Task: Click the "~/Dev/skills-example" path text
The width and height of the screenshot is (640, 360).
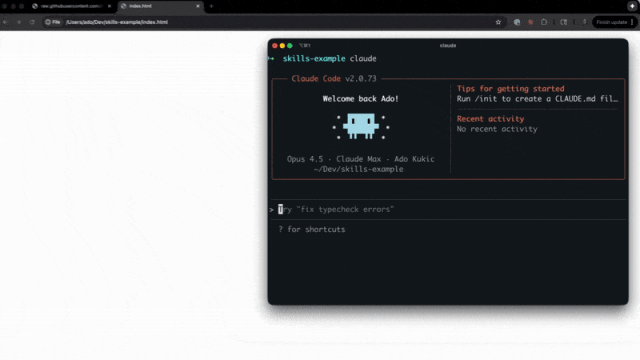Action: pyautogui.click(x=358, y=169)
